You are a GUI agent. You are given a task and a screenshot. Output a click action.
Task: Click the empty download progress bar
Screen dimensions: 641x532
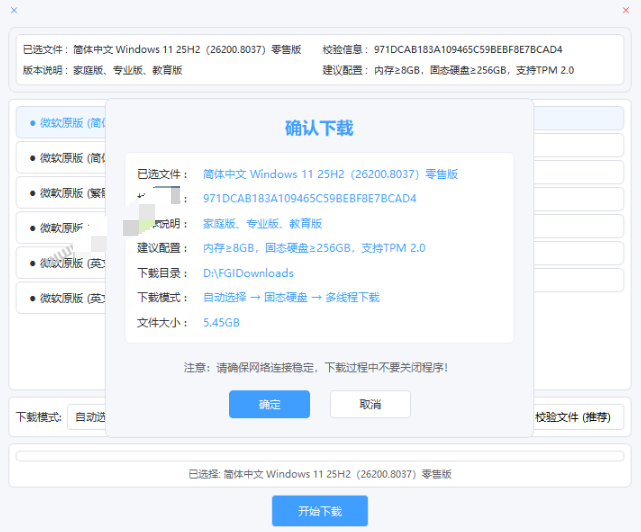[320, 456]
